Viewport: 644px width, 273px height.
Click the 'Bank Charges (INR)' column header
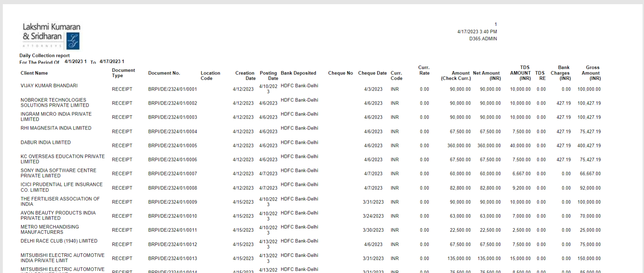561,73
